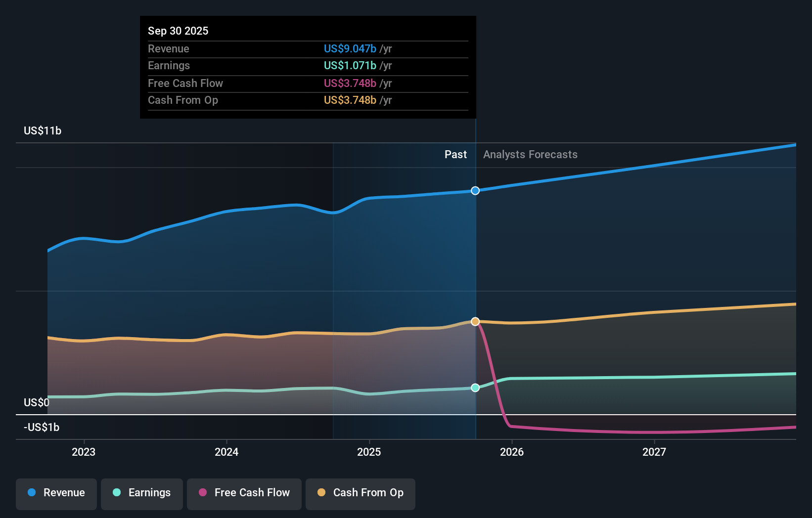Click the Revenue legend dot icon
The image size is (812, 518).
pyautogui.click(x=31, y=493)
